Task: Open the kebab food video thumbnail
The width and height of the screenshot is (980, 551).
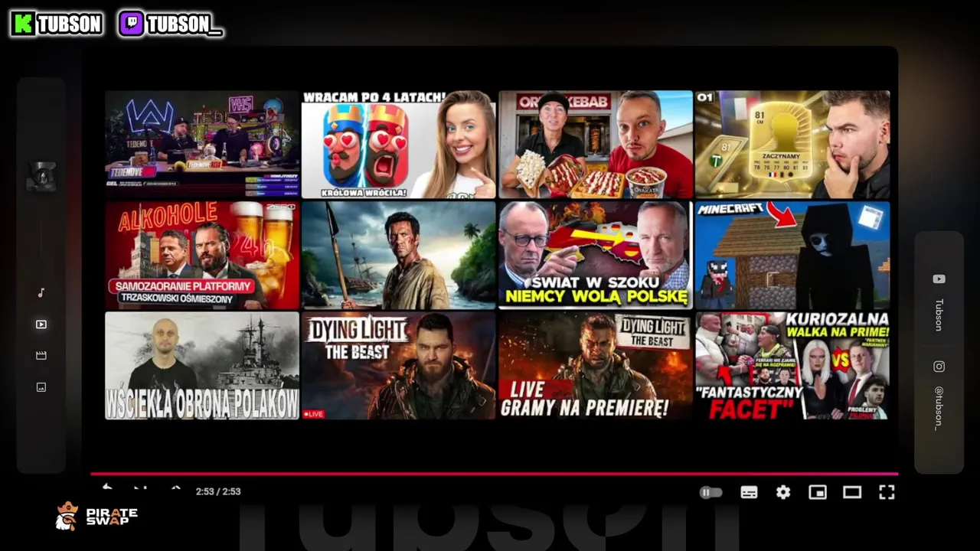Action: point(596,145)
